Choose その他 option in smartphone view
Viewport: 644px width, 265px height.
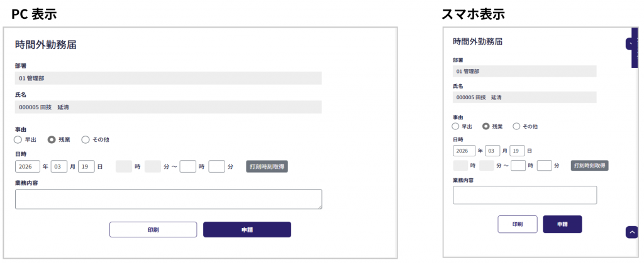click(516, 126)
